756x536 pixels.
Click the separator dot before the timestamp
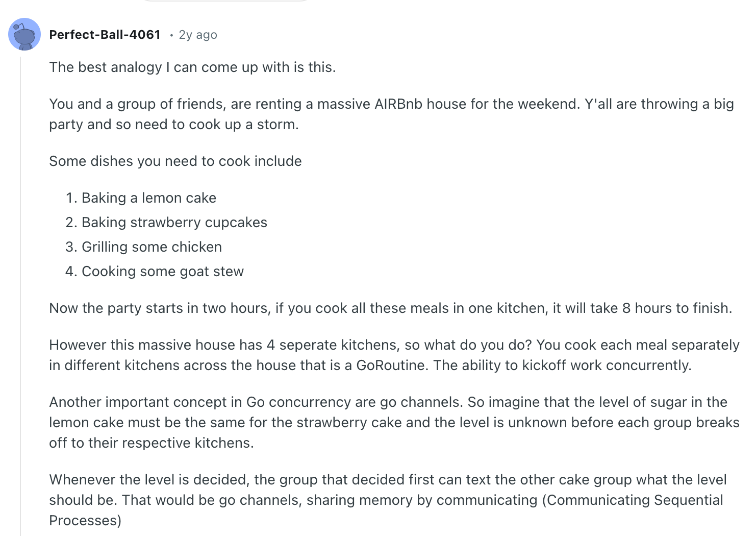[171, 35]
